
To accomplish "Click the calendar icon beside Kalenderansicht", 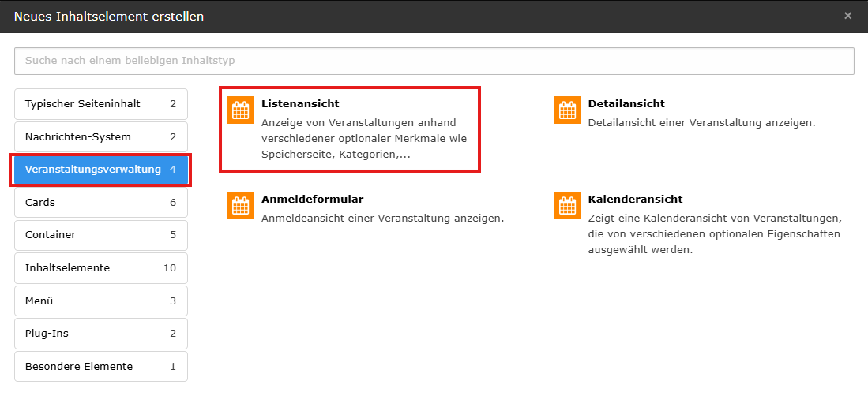I will pyautogui.click(x=567, y=206).
